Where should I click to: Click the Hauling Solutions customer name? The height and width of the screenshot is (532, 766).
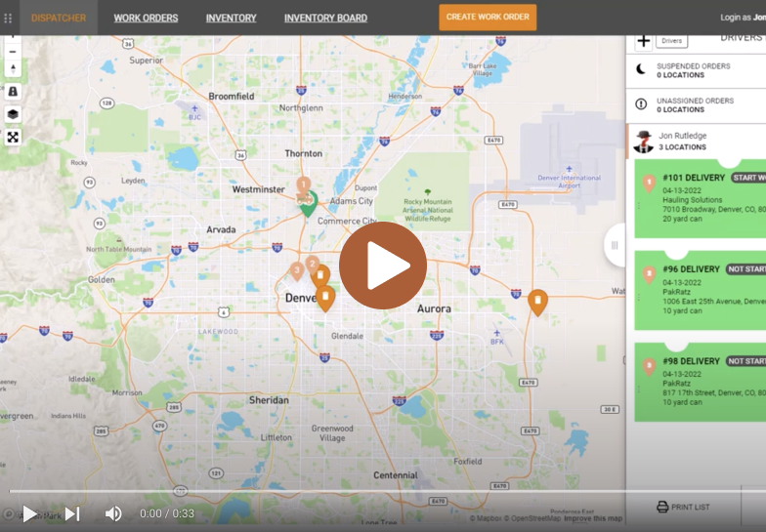pos(692,200)
